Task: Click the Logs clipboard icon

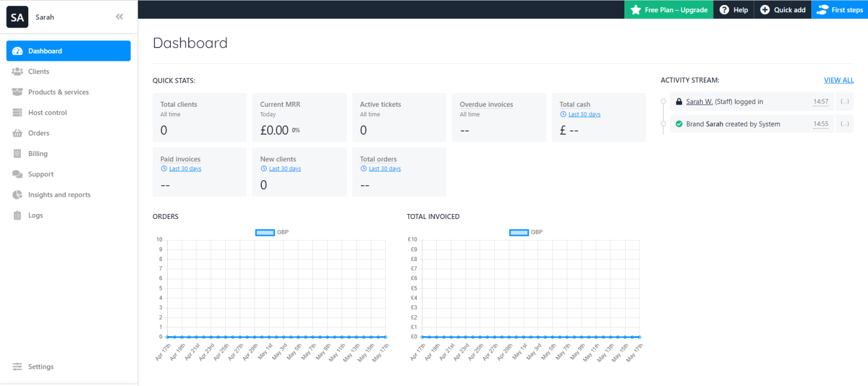Action: point(17,216)
